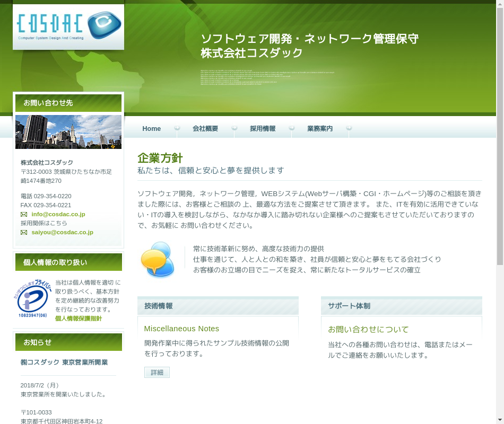The width and height of the screenshot is (504, 424).
Task: Click the city skyline photo in sidebar
Action: pyautogui.click(x=68, y=132)
